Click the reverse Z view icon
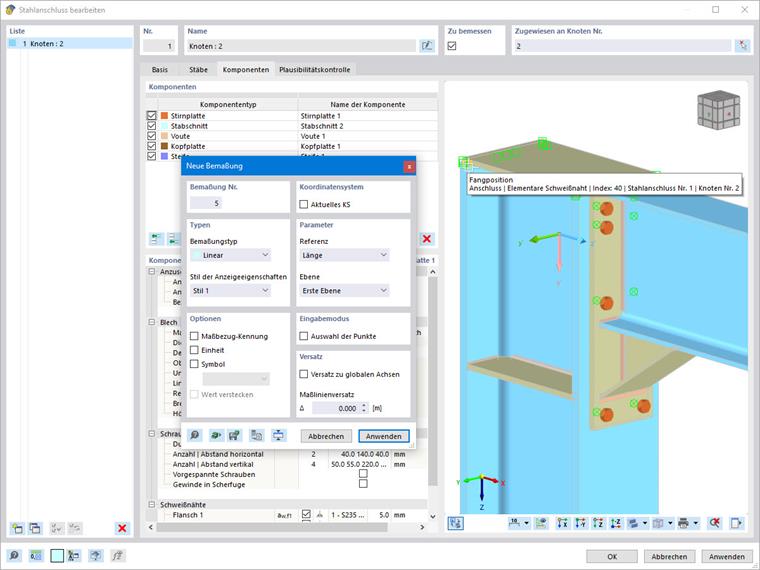 (x=616, y=523)
